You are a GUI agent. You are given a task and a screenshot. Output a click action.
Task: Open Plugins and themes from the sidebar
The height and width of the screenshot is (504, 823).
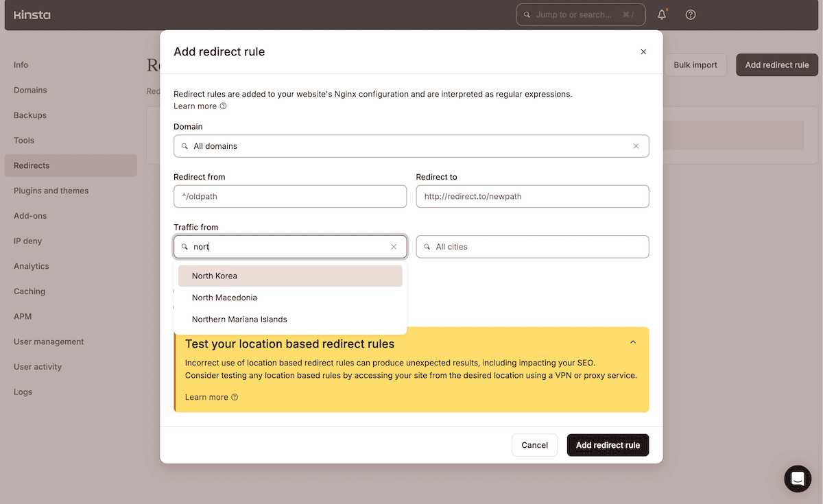click(51, 191)
